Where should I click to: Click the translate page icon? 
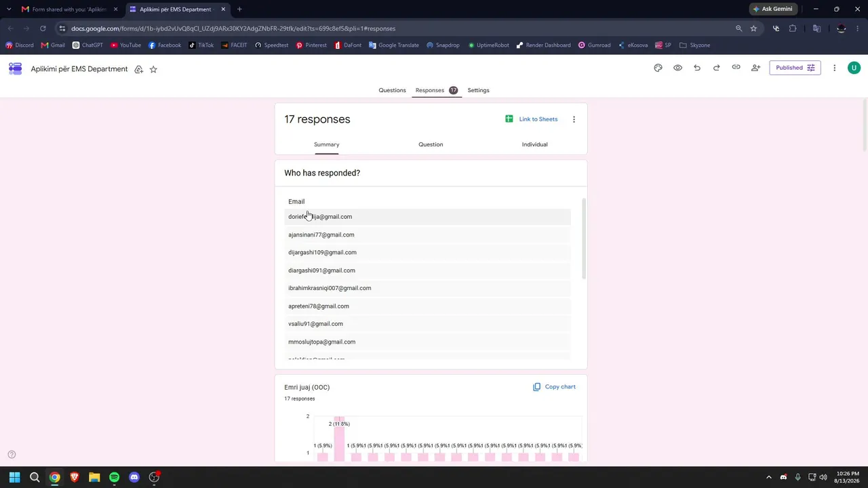pyautogui.click(x=816, y=28)
